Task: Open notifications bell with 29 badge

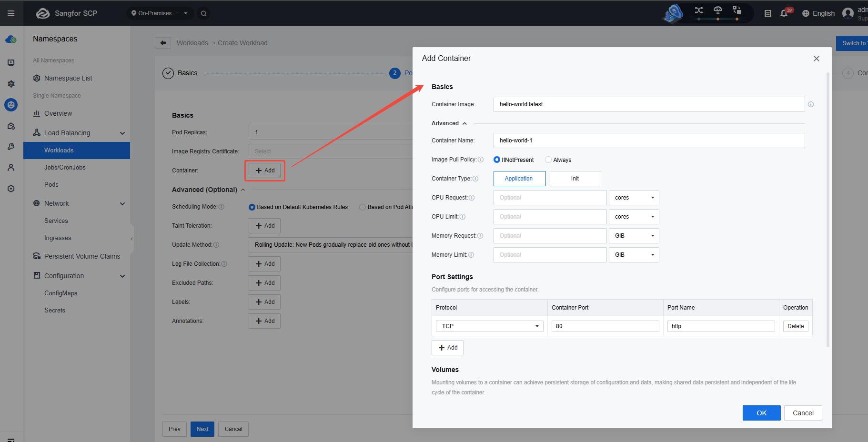Action: (x=784, y=13)
